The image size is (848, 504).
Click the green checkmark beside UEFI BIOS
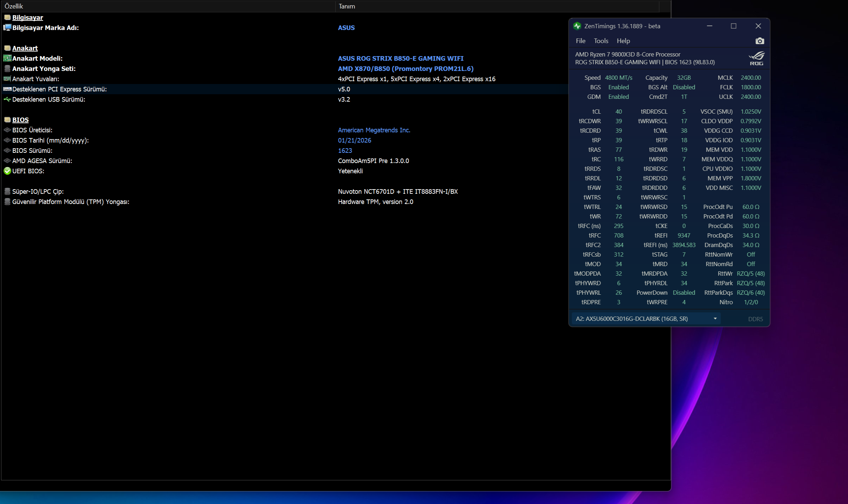[x=7, y=171]
